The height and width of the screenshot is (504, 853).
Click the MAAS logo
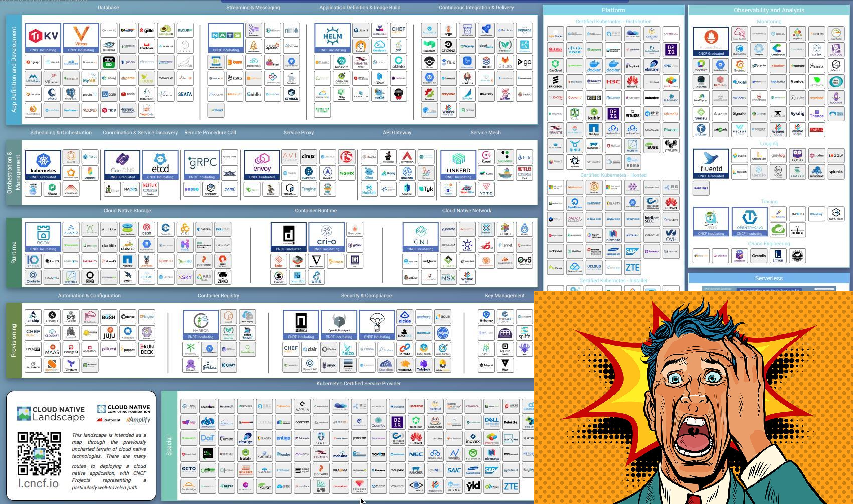[52, 349]
